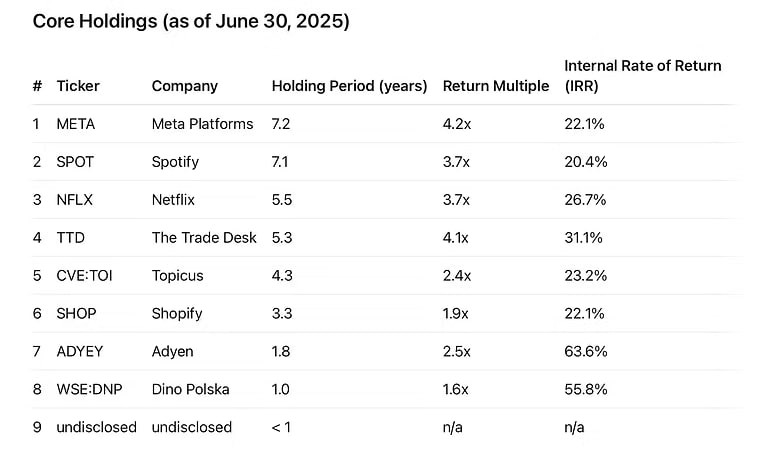Image resolution: width=757 pixels, height=458 pixels.
Task: Click the Core Holdings title heading
Action: (x=191, y=22)
